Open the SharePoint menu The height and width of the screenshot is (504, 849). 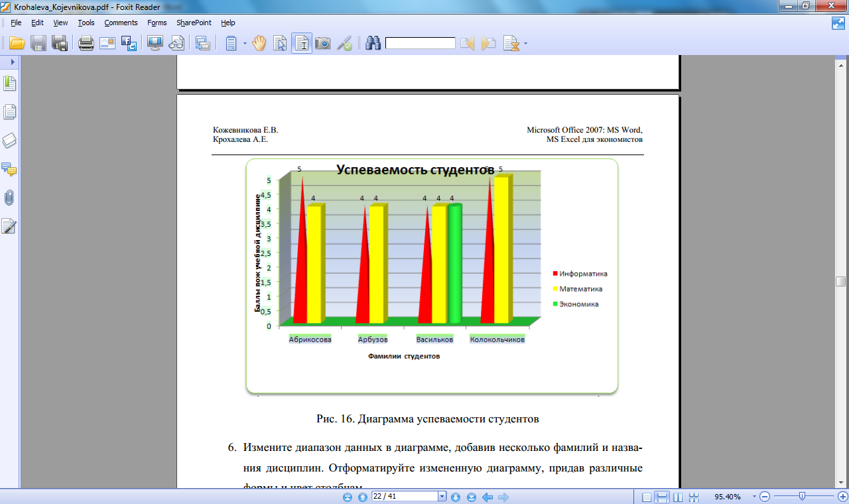point(194,23)
